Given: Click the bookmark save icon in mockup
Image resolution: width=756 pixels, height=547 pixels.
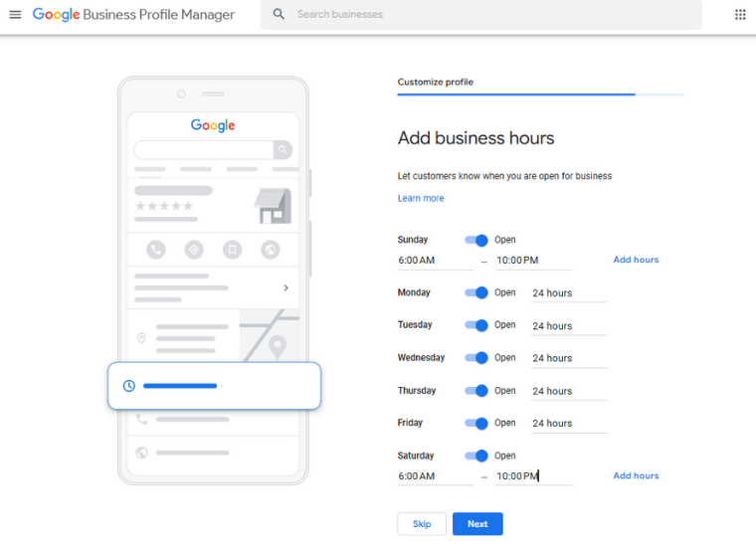Looking at the screenshot, I should click(232, 250).
